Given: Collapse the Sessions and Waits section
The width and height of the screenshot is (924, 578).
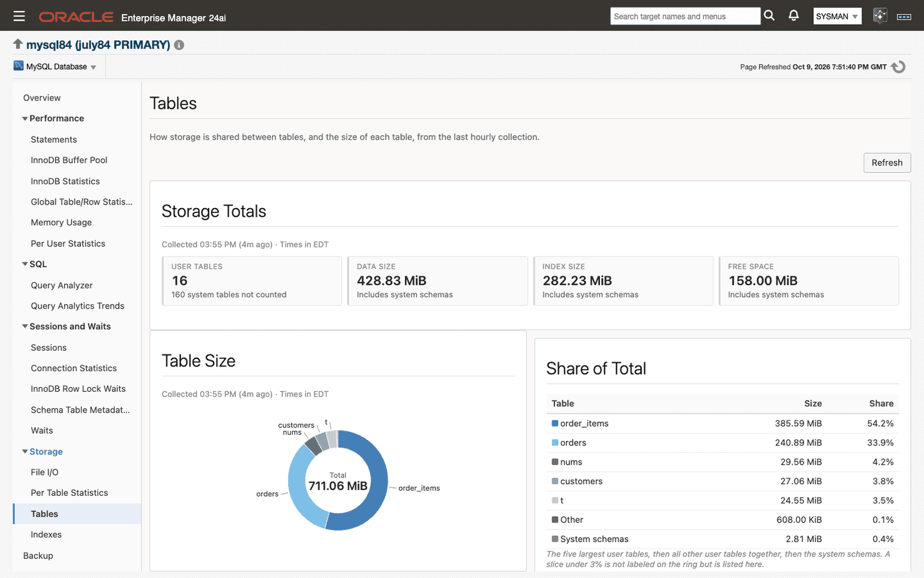Looking at the screenshot, I should (25, 327).
